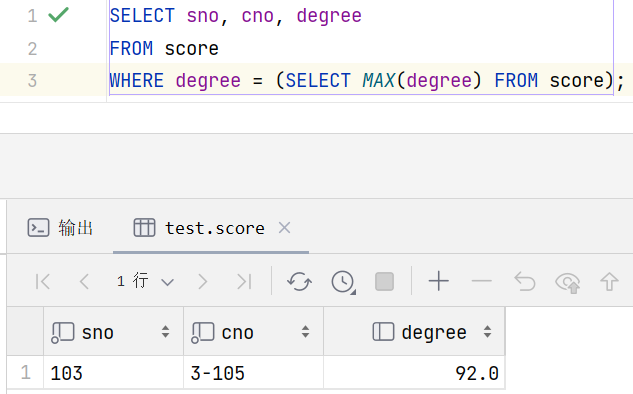Sort by the sno column arrows
633x394 pixels.
pyautogui.click(x=166, y=332)
